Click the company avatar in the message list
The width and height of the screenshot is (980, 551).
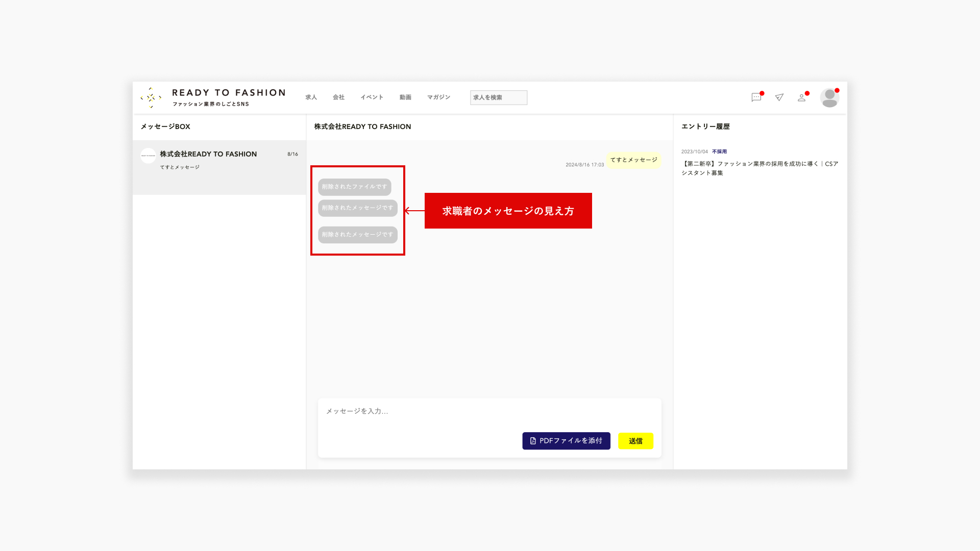(148, 156)
